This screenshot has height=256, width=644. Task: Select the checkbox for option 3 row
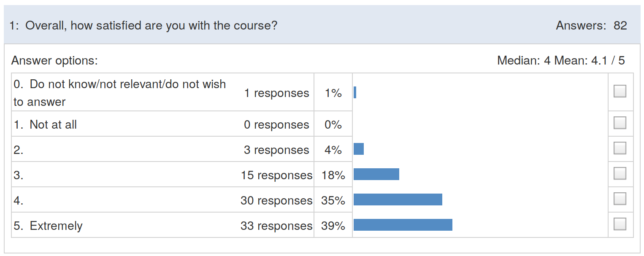coord(620,173)
